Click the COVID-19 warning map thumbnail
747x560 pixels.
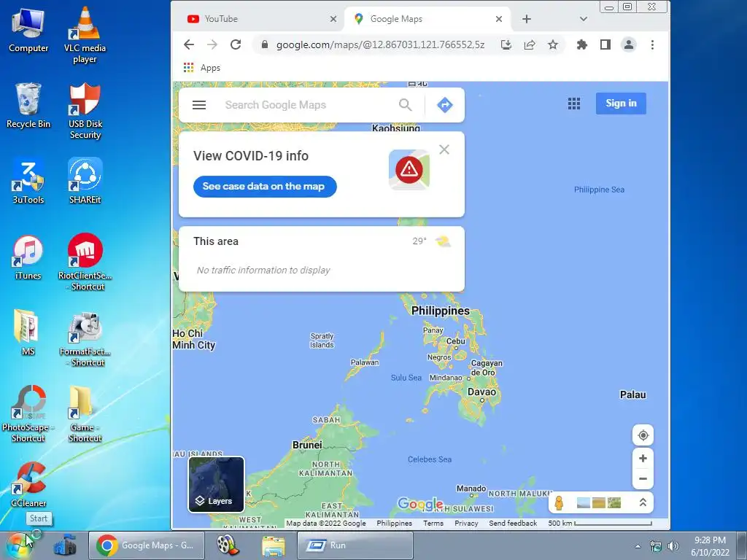tap(409, 169)
